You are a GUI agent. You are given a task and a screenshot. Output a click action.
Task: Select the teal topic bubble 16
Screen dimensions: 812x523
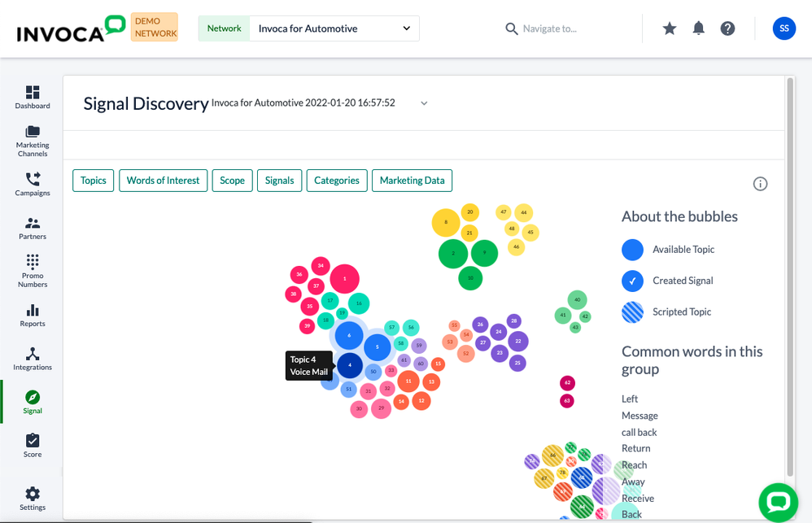(x=359, y=303)
